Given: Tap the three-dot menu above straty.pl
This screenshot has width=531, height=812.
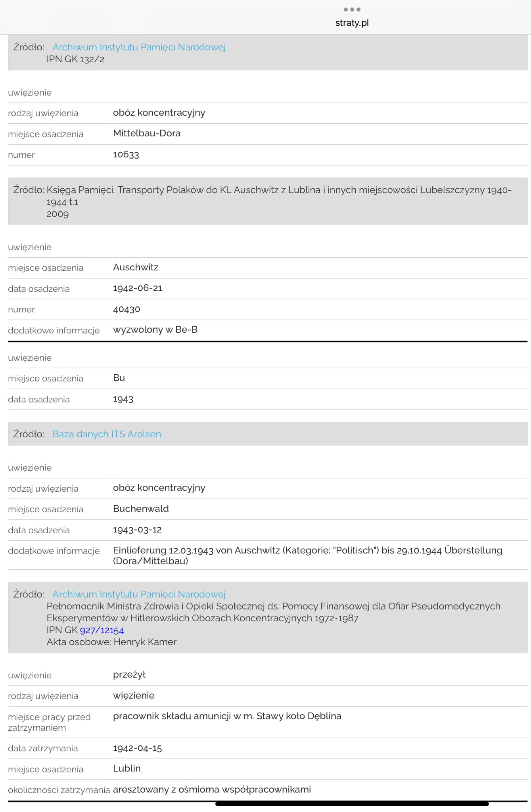Looking at the screenshot, I should tap(352, 10).
